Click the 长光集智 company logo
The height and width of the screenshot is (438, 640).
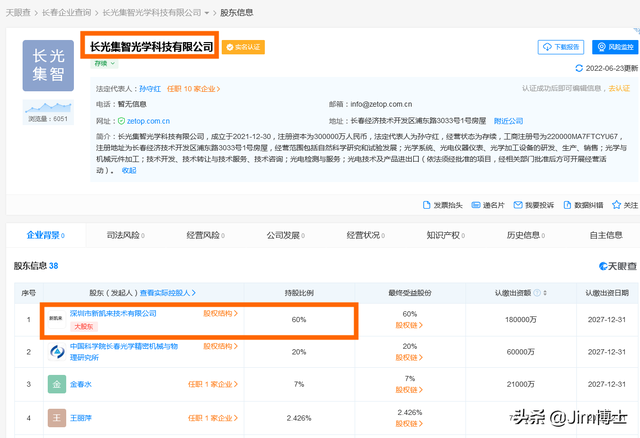coord(48,65)
